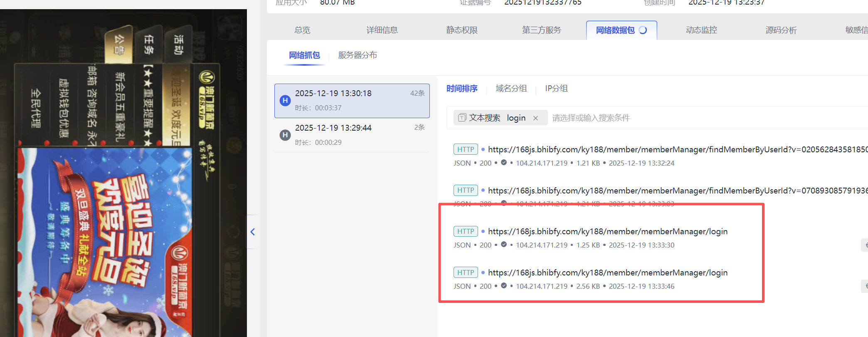Image resolution: width=868 pixels, height=337 pixels.
Task: Click the timestamp 2025-12-19 13:33:46
Action: click(x=641, y=286)
